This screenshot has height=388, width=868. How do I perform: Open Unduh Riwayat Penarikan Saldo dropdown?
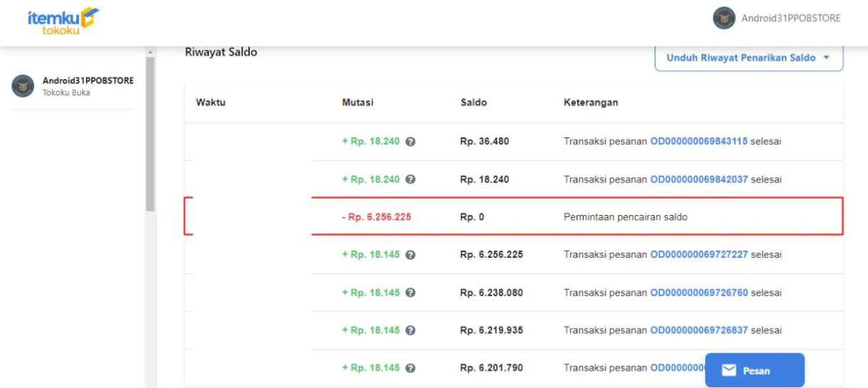pyautogui.click(x=748, y=58)
